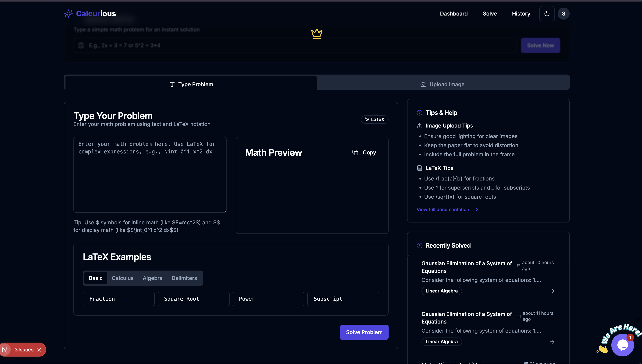Screen dimensions: 642x364
Task: Click the golden crown premium icon
Action: (x=317, y=33)
